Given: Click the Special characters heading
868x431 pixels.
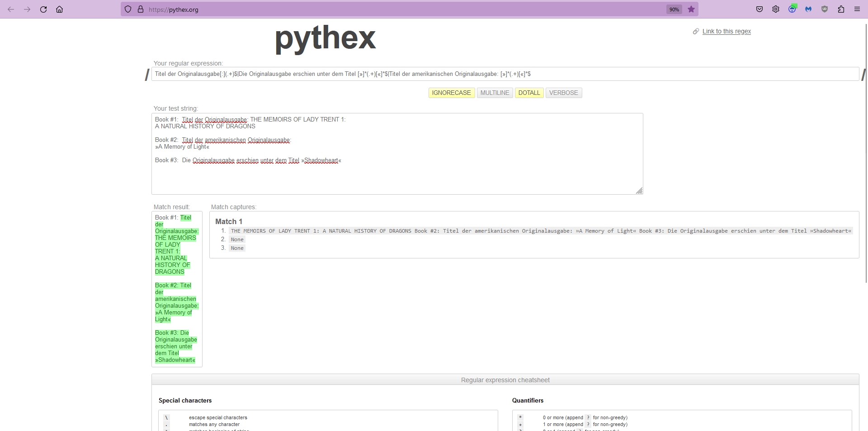Looking at the screenshot, I should tap(185, 401).
